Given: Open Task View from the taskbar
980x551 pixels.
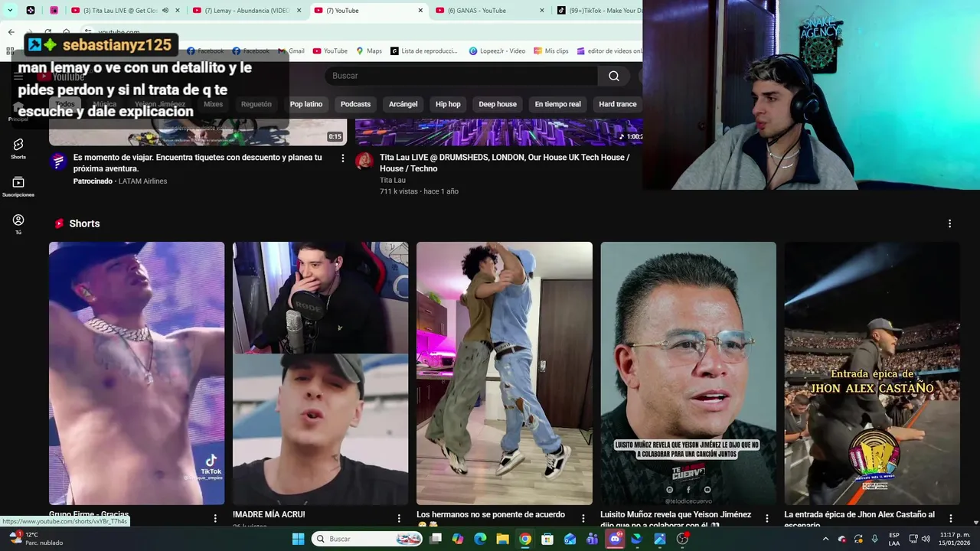Looking at the screenshot, I should pos(436,539).
